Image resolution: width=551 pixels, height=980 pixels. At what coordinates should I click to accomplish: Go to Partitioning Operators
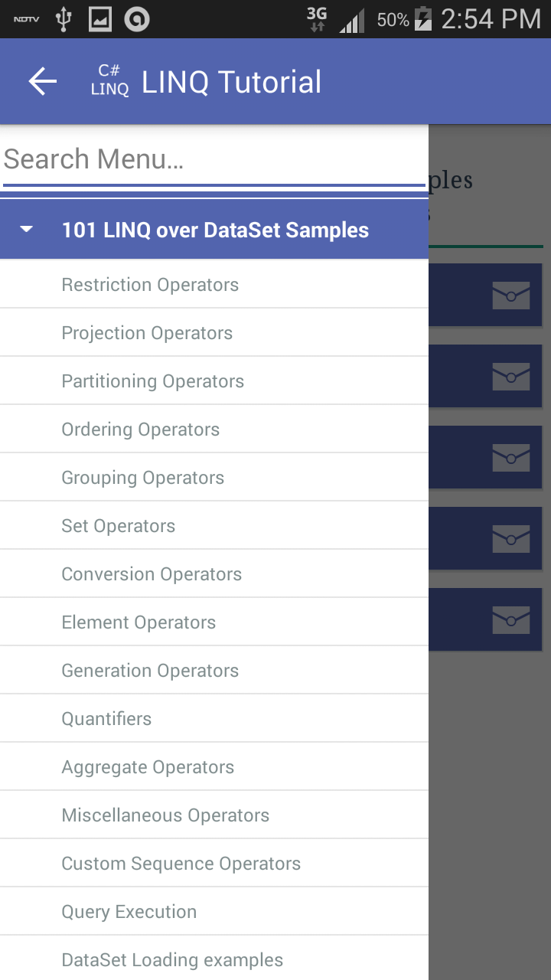tap(153, 381)
